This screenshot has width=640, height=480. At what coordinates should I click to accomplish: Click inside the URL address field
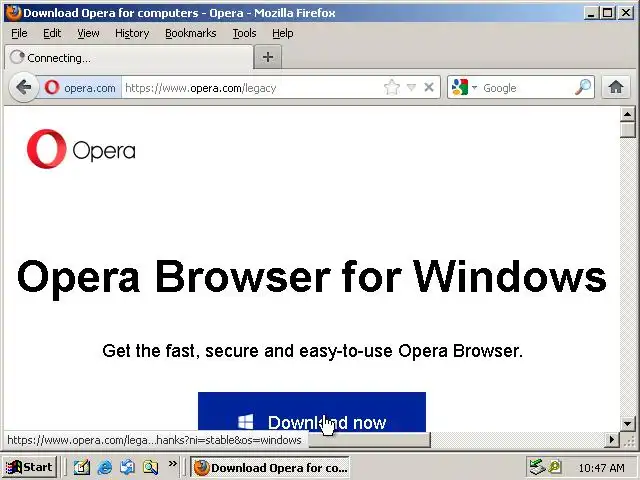[253, 88]
